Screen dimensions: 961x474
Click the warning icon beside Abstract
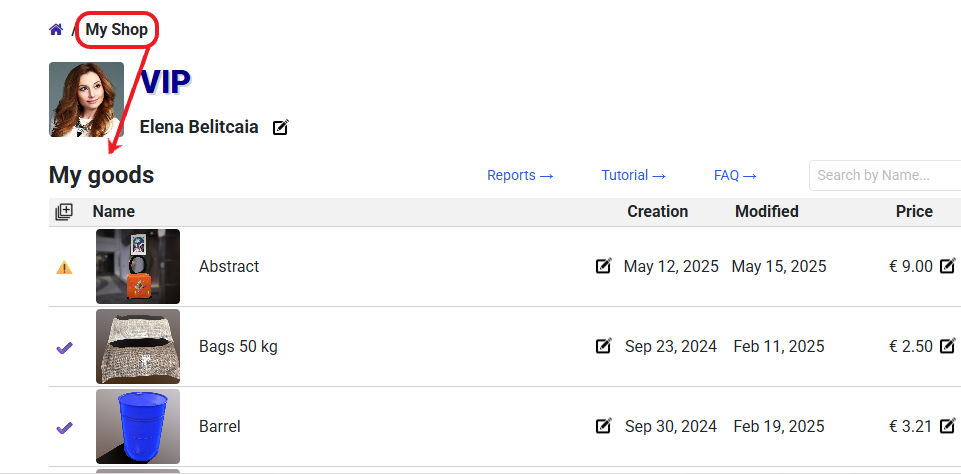[x=64, y=267]
